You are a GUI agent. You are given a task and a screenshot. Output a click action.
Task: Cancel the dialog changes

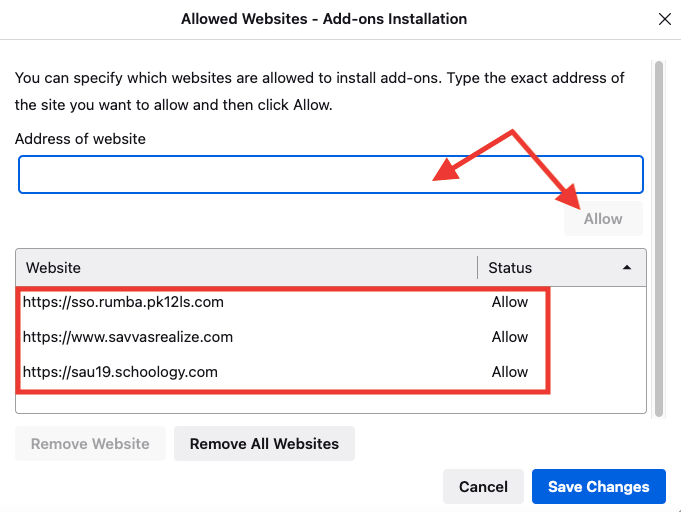[x=483, y=486]
